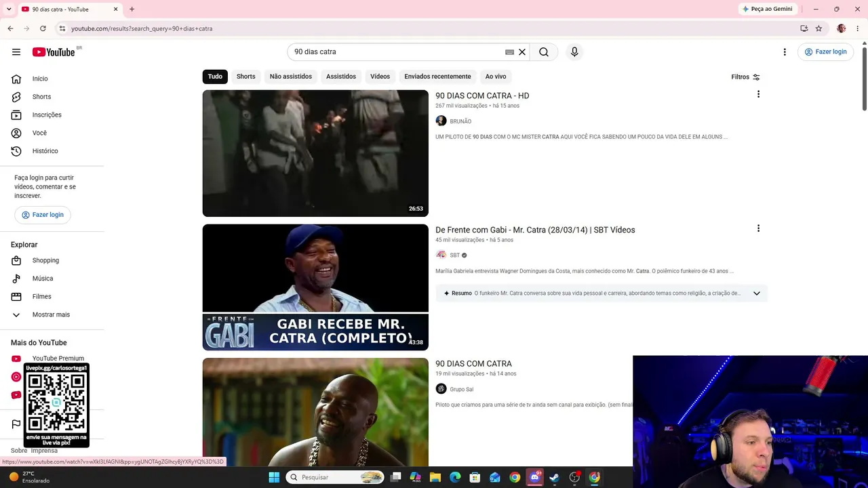Open the Inscrições subscriptions icon
The image size is (868, 488).
(x=16, y=115)
